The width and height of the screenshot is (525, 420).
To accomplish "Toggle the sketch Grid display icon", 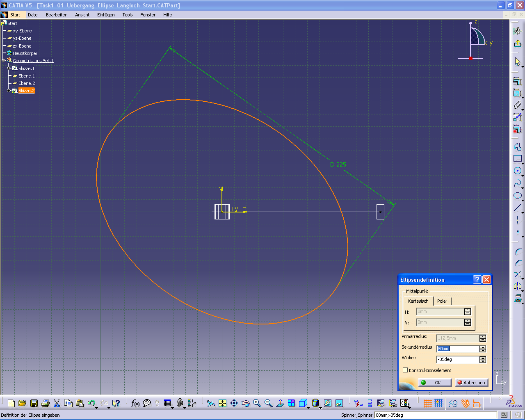I will [x=427, y=403].
